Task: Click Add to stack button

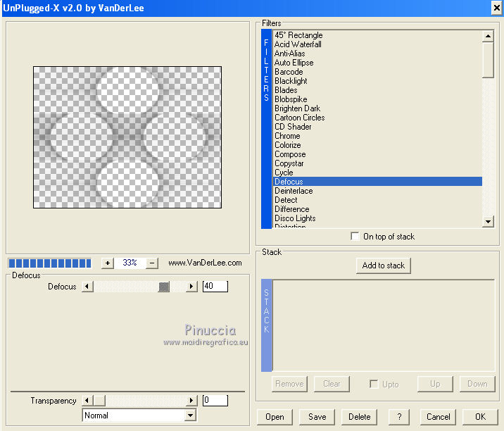Action: coord(383,266)
